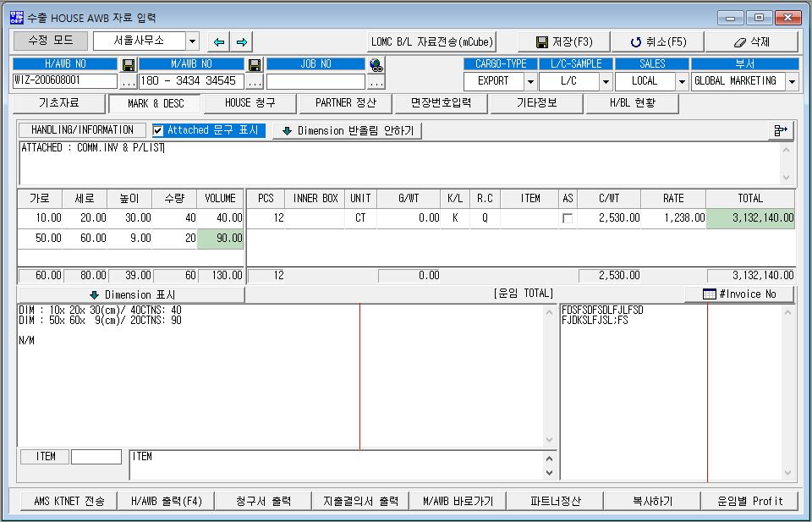Switch to the 기타정보 tab
Image resolution: width=812 pixels, height=522 pixels.
[x=536, y=103]
